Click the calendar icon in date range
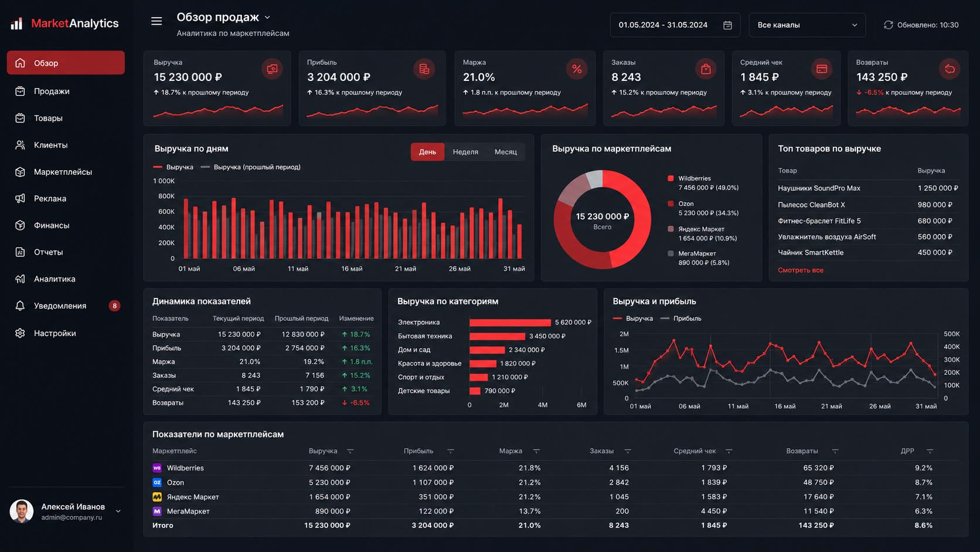Image resolution: width=980 pixels, height=552 pixels. (x=727, y=25)
